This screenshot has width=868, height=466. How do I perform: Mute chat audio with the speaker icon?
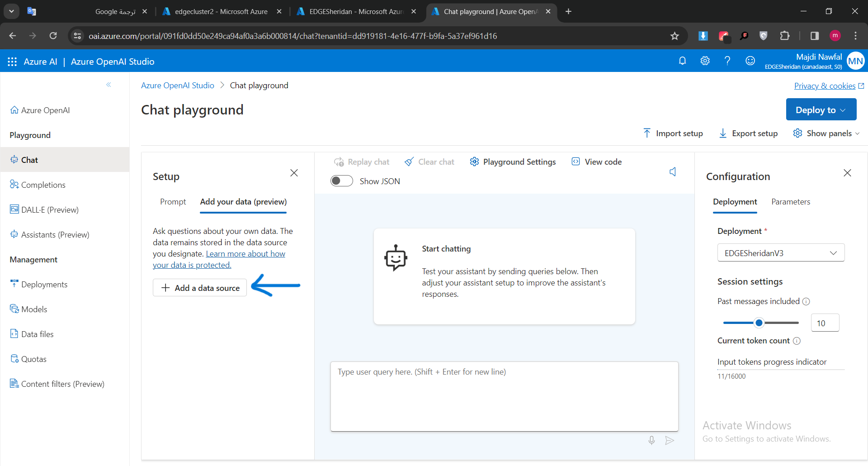click(x=673, y=172)
